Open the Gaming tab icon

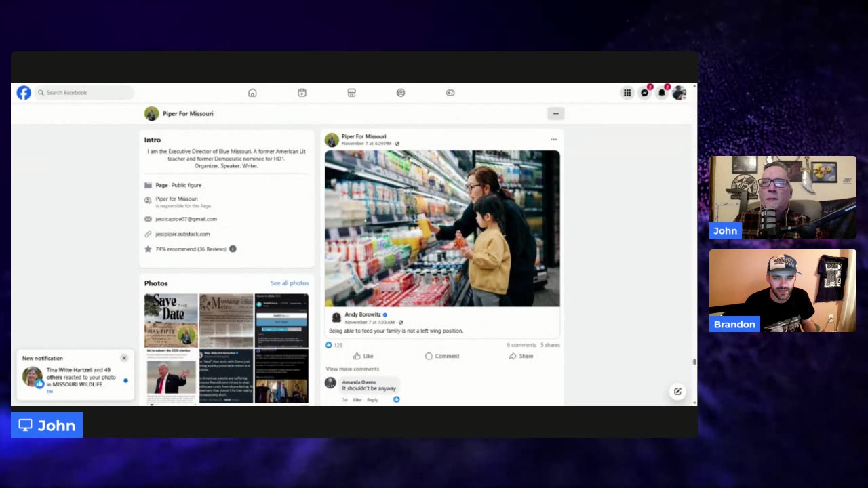click(450, 93)
